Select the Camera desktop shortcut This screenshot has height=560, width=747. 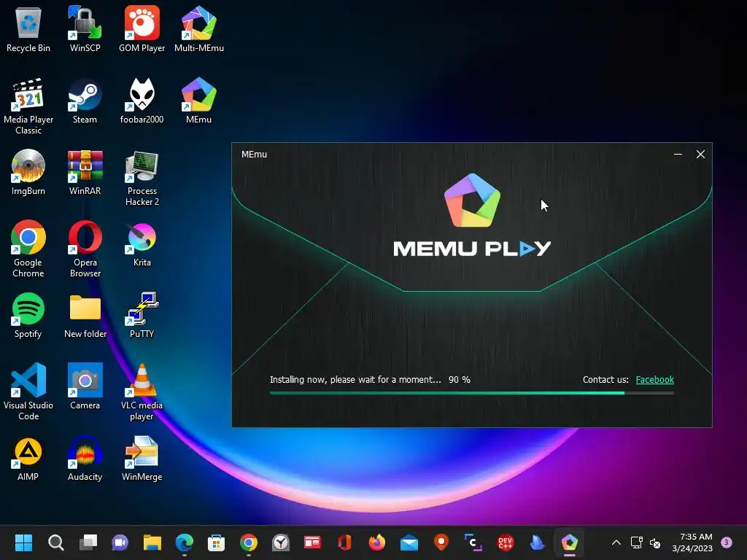pyautogui.click(x=85, y=386)
